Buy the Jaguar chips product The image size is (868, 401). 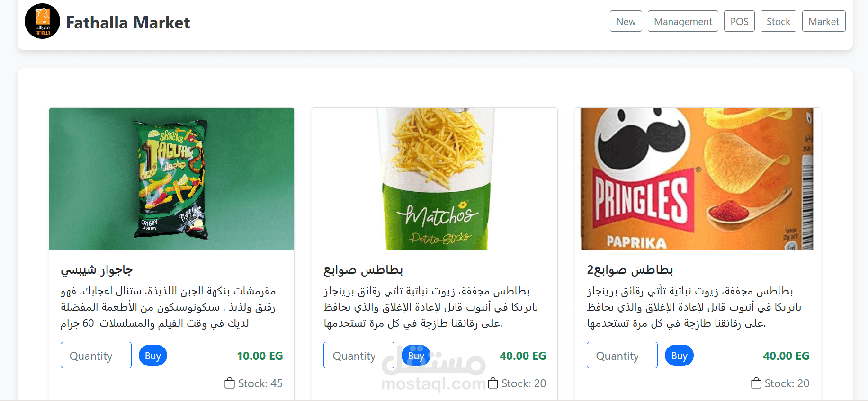153,356
